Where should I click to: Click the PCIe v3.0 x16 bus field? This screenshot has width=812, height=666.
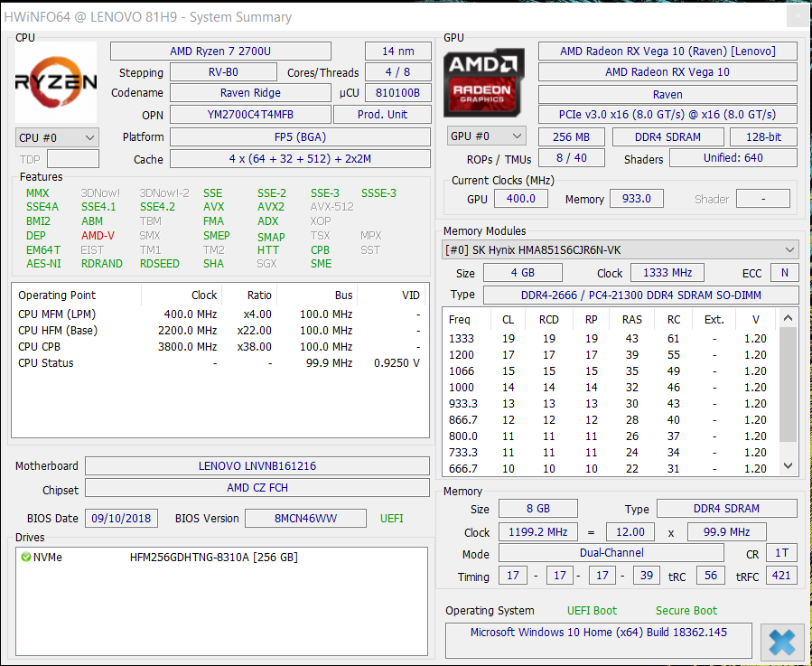click(x=667, y=115)
